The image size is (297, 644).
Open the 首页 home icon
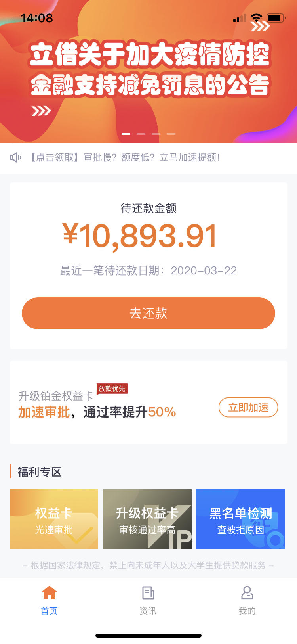pyautogui.click(x=49, y=592)
